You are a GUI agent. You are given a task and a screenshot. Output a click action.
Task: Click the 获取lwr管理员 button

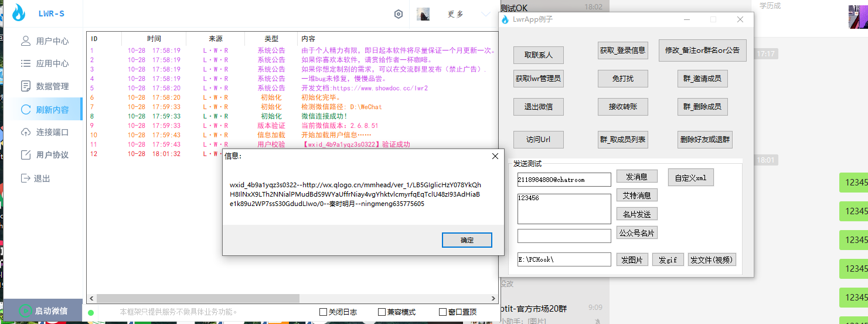(539, 78)
